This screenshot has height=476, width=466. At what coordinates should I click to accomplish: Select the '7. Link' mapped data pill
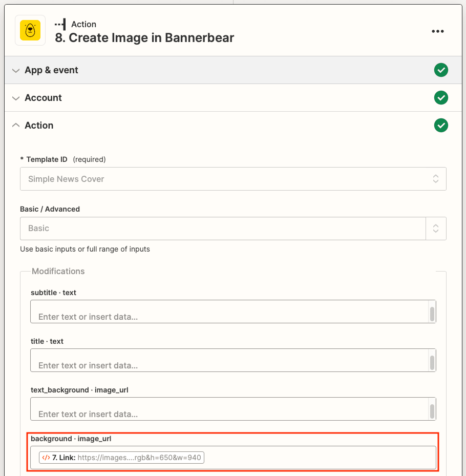click(x=120, y=457)
